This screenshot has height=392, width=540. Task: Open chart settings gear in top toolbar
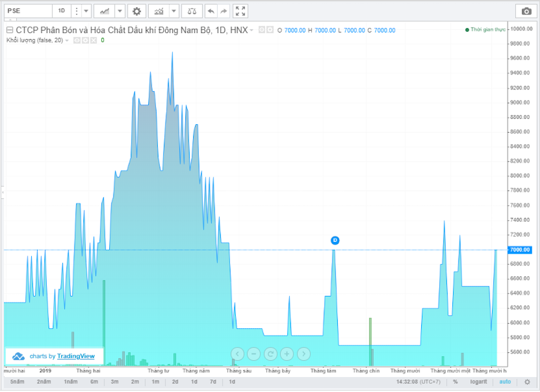(137, 11)
